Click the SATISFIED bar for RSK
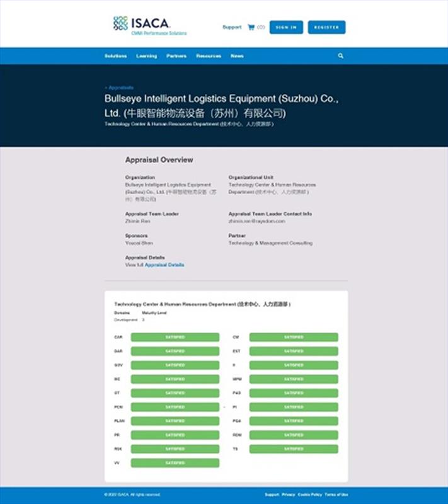 175,449
